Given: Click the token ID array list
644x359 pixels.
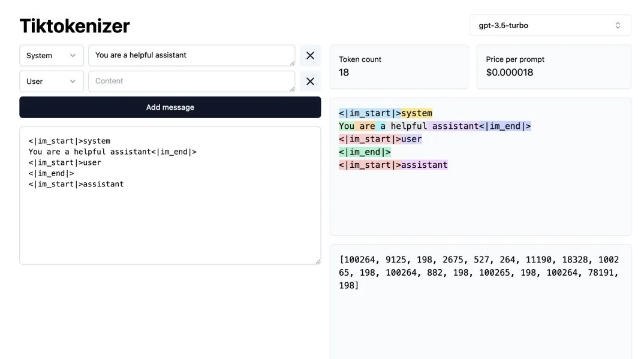Looking at the screenshot, I should click(479, 273).
